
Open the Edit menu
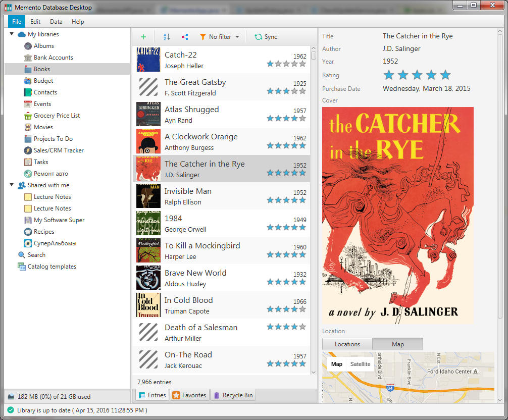pyautogui.click(x=35, y=22)
